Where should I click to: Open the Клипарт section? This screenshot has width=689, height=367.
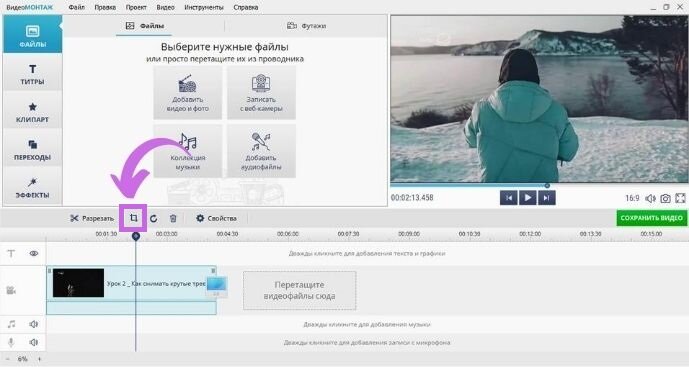33,112
